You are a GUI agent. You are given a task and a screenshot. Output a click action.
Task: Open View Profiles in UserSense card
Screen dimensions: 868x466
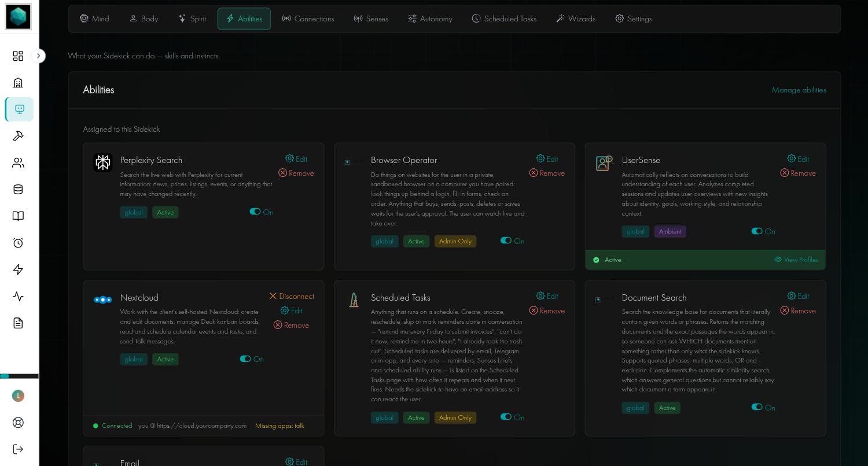coord(796,260)
